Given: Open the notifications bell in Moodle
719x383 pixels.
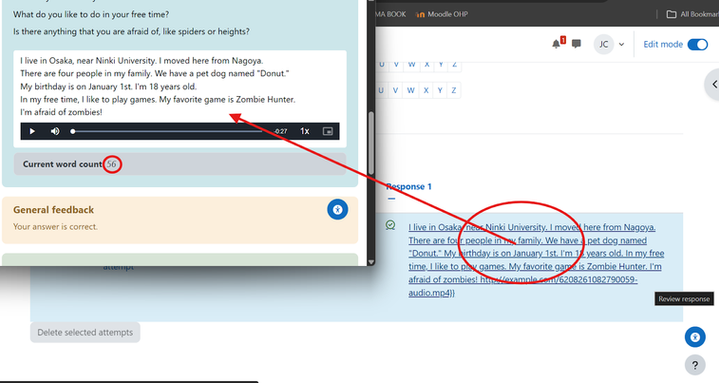Looking at the screenshot, I should [557, 44].
